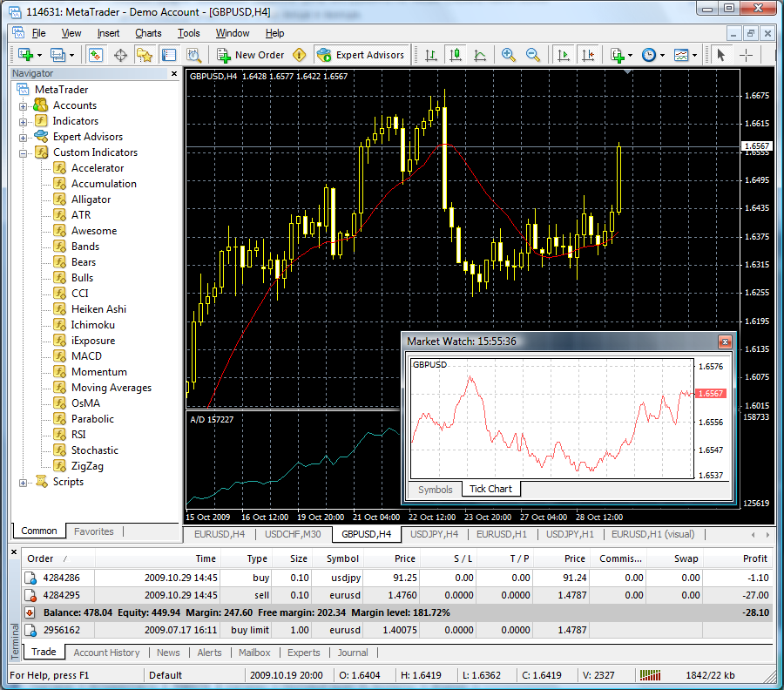Switch to the Symbols tab in Market Watch
784x690 pixels.
click(435, 490)
